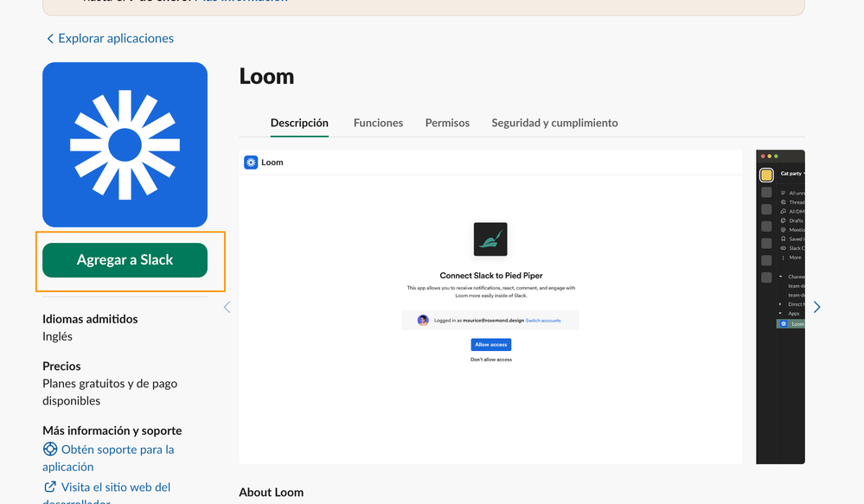The height and width of the screenshot is (504, 864).
Task: Click the Agregar a Slack button
Action: (125, 260)
